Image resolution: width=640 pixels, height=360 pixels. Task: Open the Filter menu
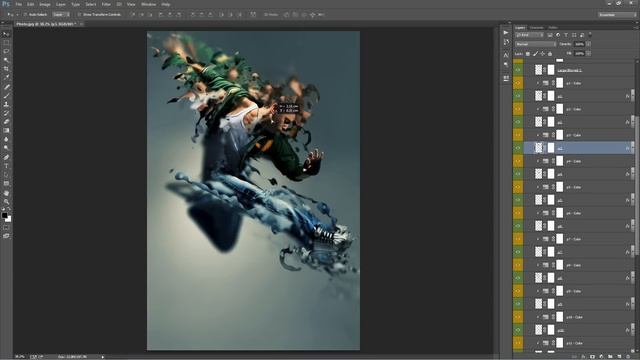coord(106,4)
